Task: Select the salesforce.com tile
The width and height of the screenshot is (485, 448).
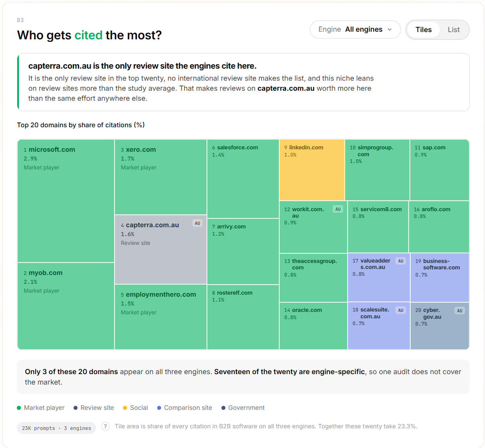Action: [x=243, y=179]
